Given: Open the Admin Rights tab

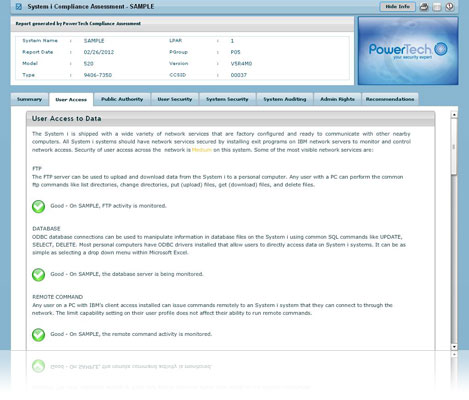Looking at the screenshot, I should pyautogui.click(x=337, y=99).
